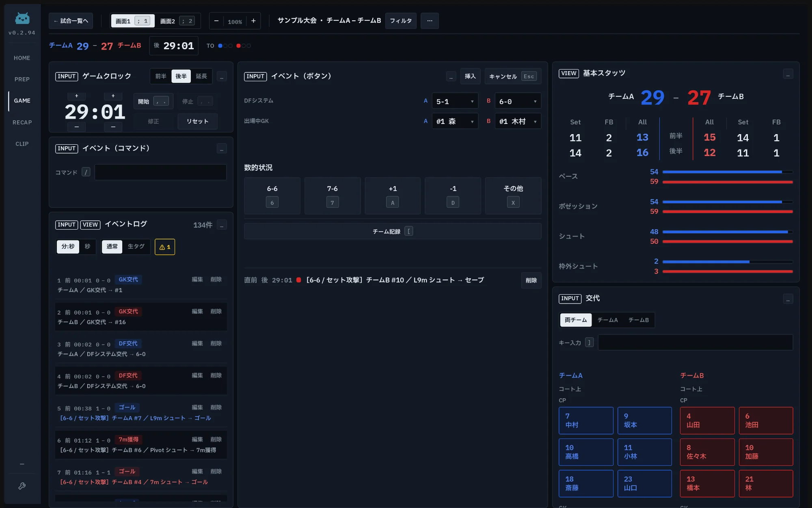The image size is (812, 508).
Task: Open team A goalkeeper dropdown #1 森
Action: [455, 121]
